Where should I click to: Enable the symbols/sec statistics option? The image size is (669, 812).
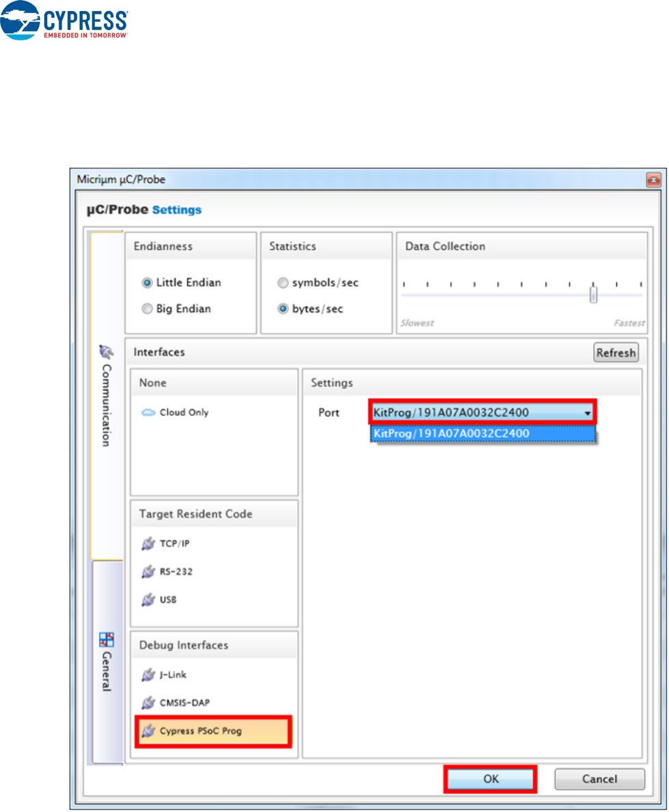click(x=282, y=283)
